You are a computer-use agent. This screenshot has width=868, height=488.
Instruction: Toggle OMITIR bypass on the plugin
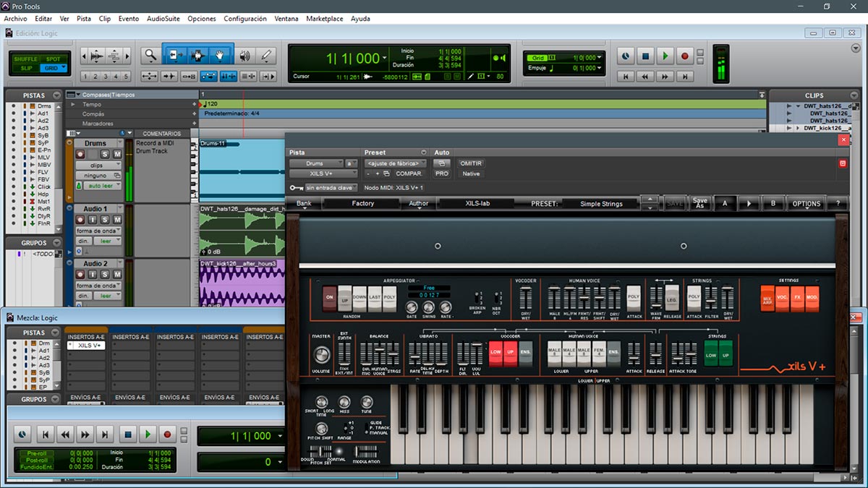pyautogui.click(x=471, y=163)
